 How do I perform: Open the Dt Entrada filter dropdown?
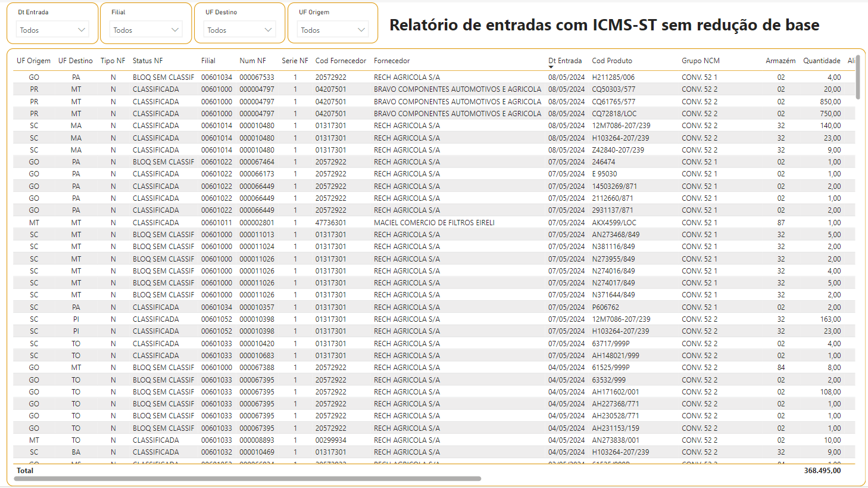pos(52,30)
